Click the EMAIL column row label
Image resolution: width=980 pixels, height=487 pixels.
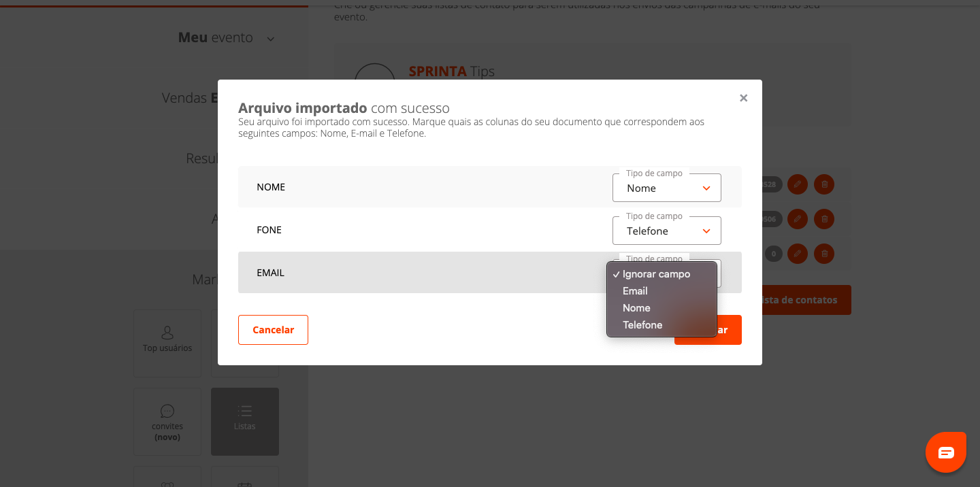pos(270,273)
